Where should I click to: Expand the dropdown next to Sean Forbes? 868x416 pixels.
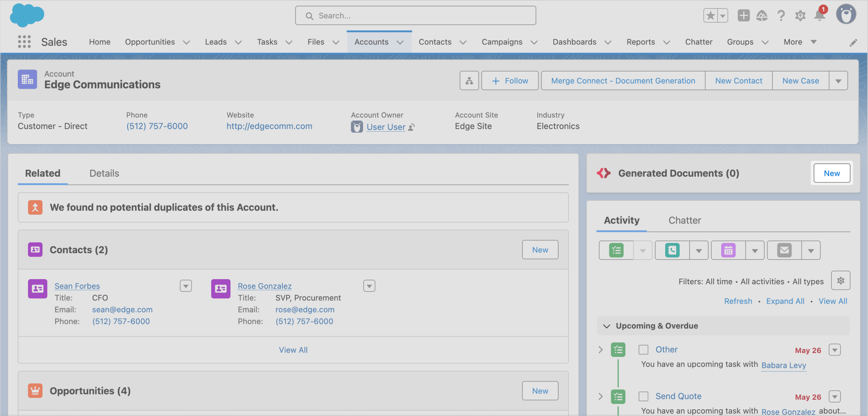pos(186,286)
